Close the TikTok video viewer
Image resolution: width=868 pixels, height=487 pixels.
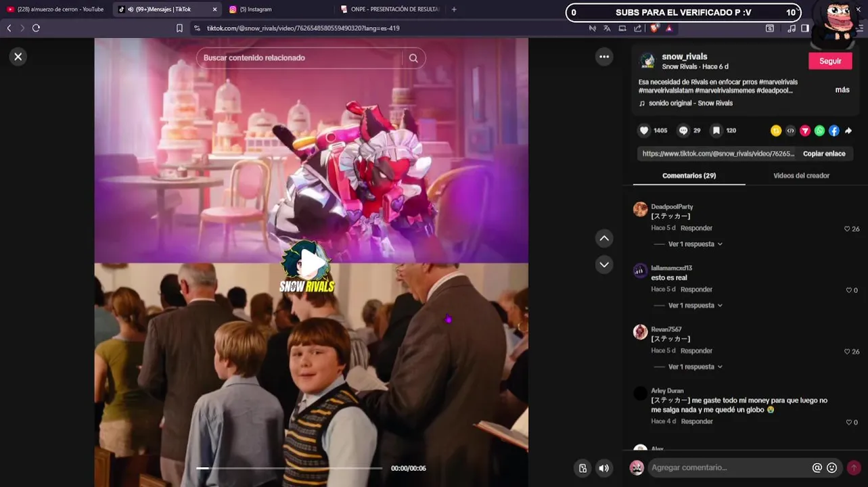coord(18,57)
